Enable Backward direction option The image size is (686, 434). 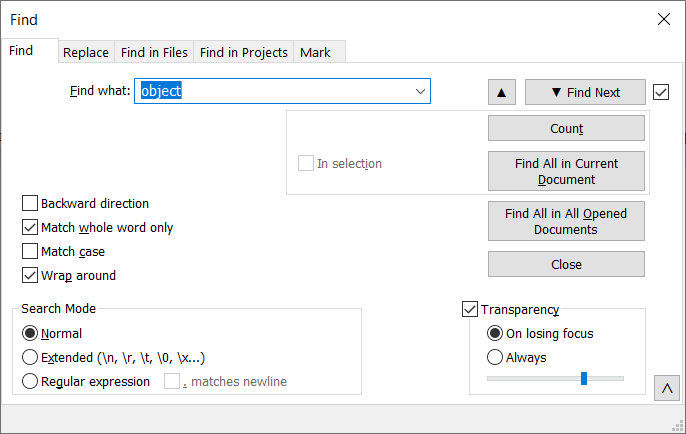point(30,203)
